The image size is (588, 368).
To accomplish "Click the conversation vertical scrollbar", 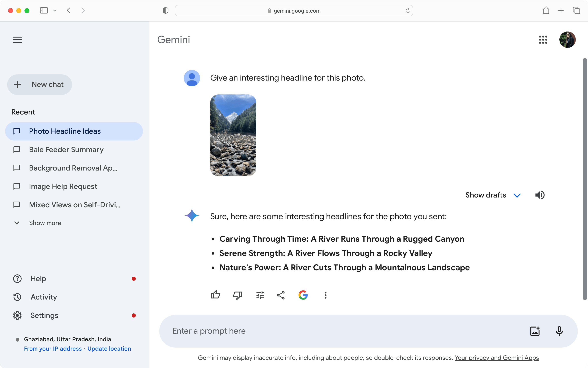I will 585,179.
